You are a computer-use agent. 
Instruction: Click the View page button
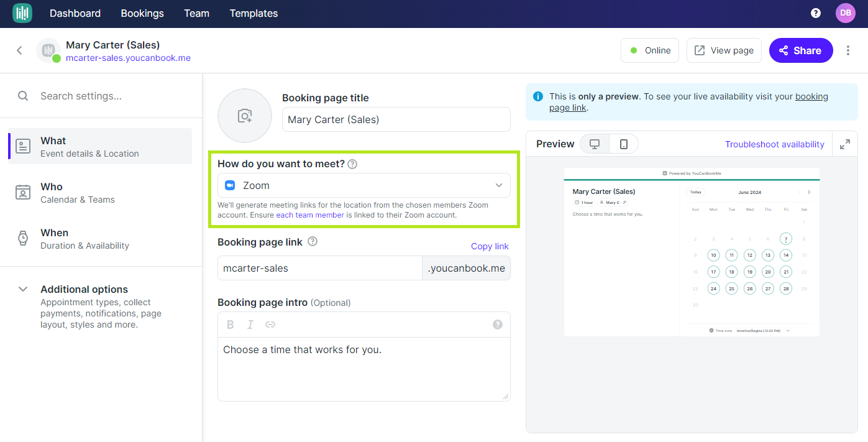tap(724, 50)
